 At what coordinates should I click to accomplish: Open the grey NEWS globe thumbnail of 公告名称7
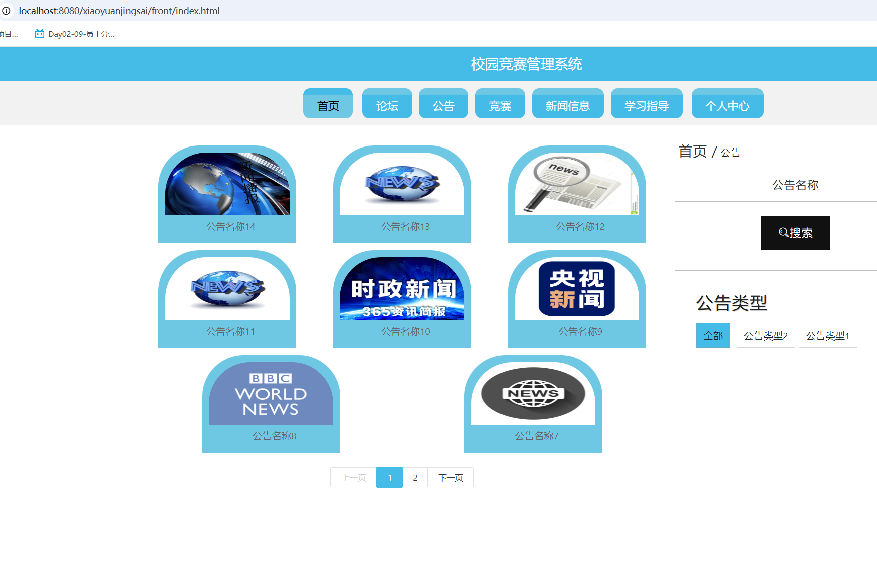click(533, 394)
